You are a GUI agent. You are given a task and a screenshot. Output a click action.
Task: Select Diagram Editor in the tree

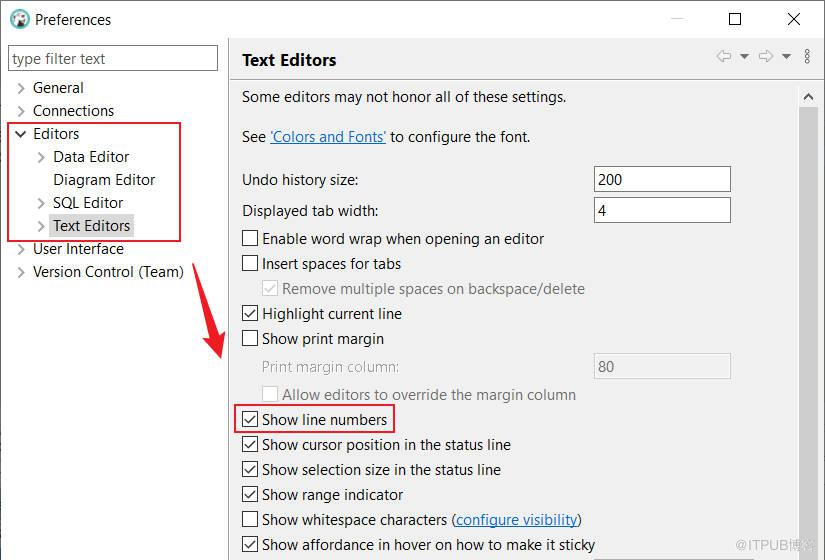[x=104, y=180]
